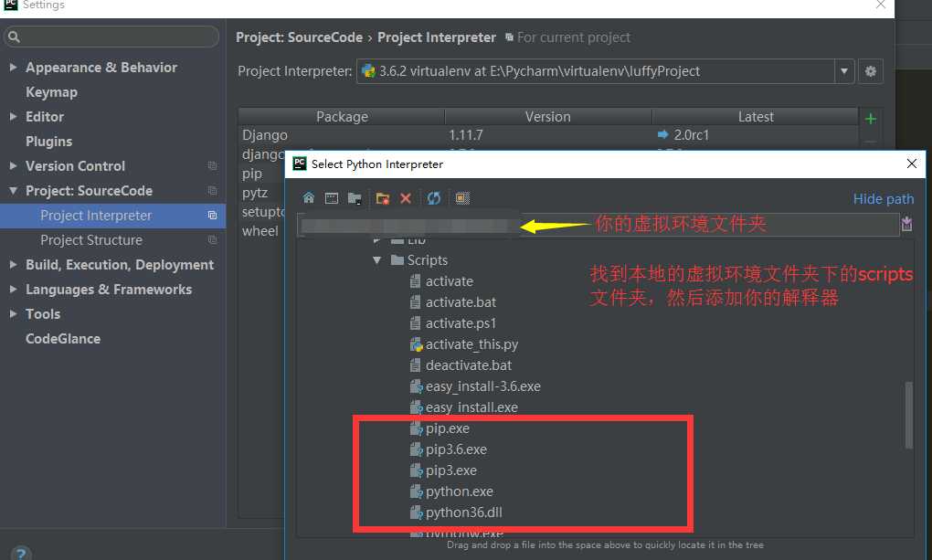Click the Home directory icon
The height and width of the screenshot is (560, 932).
[309, 198]
